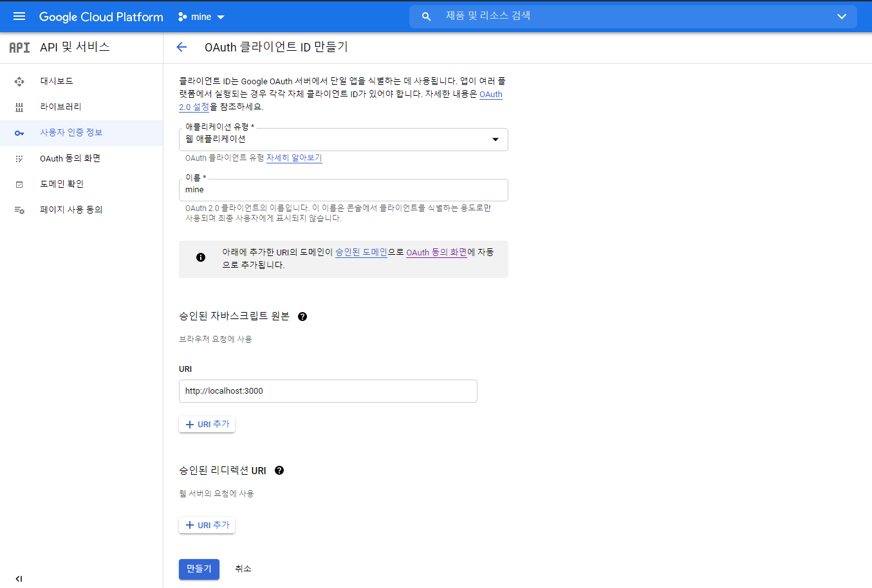Click the 사용자 인증 정보 key icon
Image resolution: width=872 pixels, height=588 pixels.
click(19, 133)
